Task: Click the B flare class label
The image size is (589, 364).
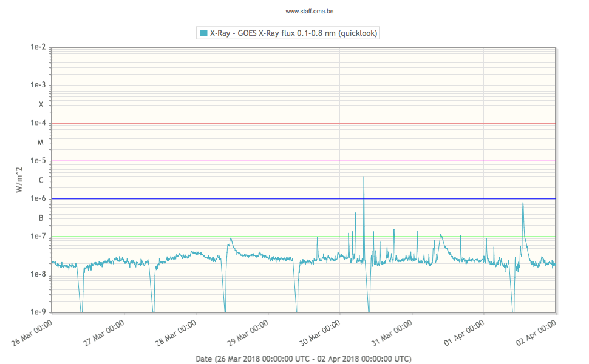Action: pyautogui.click(x=41, y=218)
